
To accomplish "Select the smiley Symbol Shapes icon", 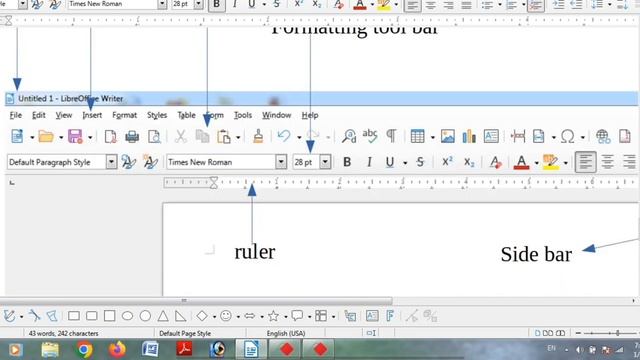I will (226, 316).
